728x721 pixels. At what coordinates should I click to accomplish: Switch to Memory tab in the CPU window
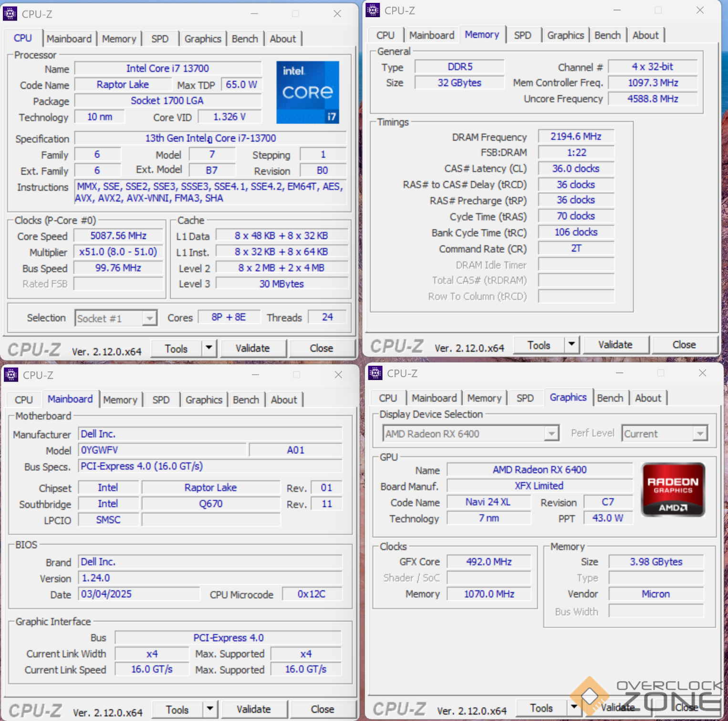[x=119, y=39]
